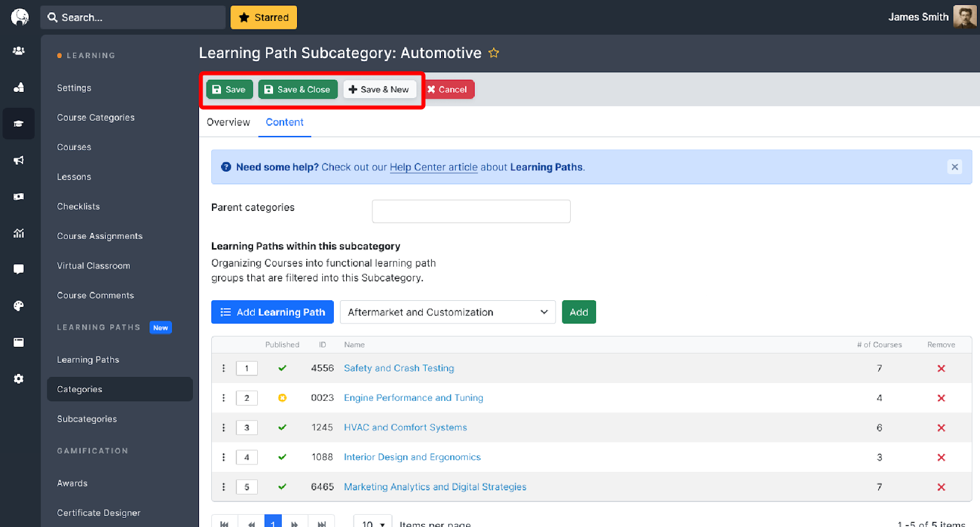Image resolution: width=980 pixels, height=527 pixels.
Task: Remove Safety and Crash Testing with red X
Action: [941, 368]
